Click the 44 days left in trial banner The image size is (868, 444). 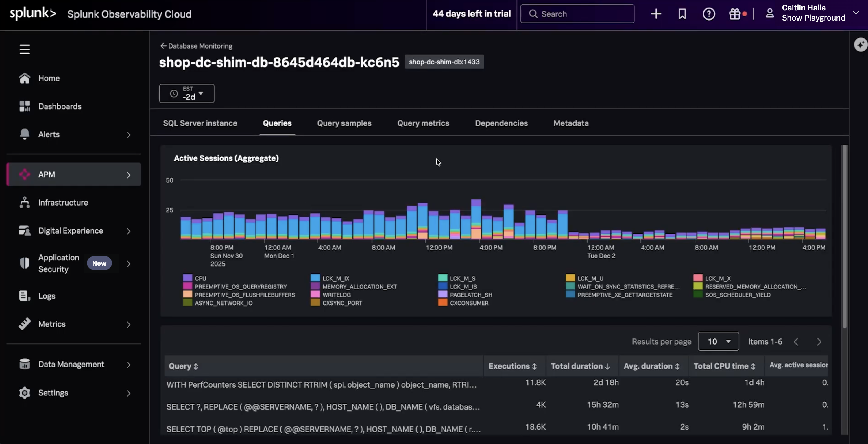pyautogui.click(x=471, y=14)
